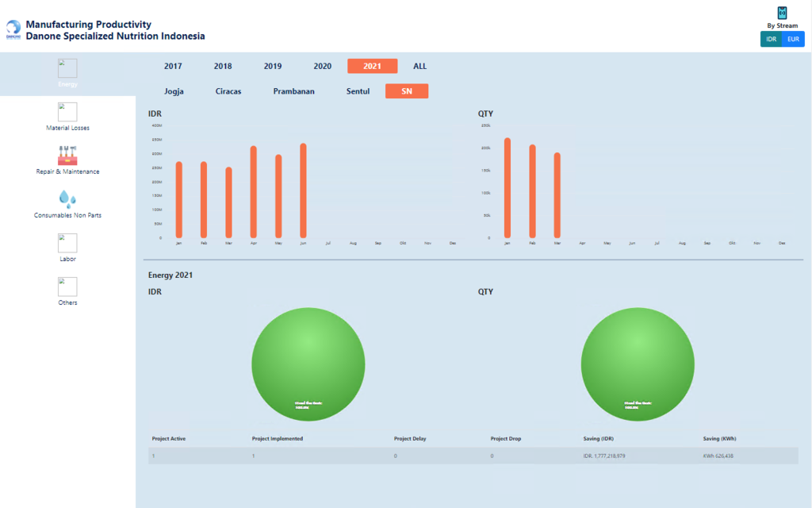Click the green IDR pie chart
This screenshot has height=508, width=812.
(308, 364)
